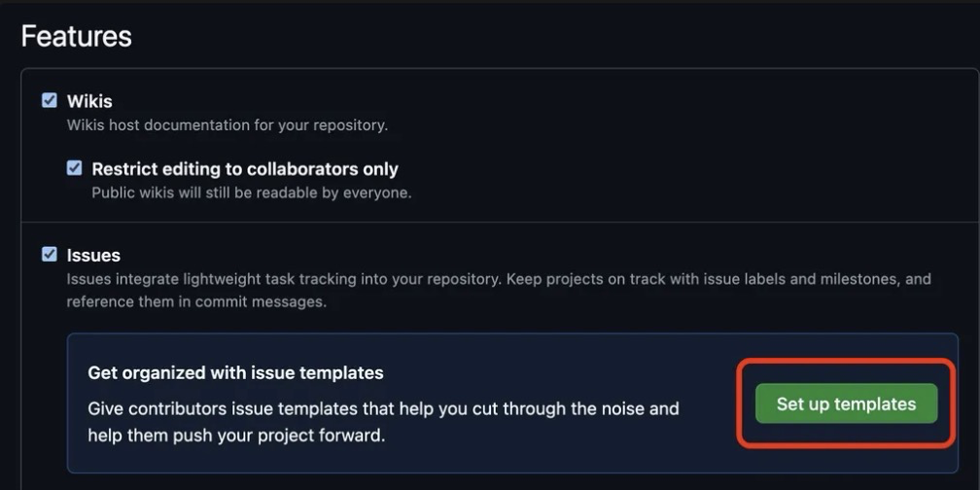Viewport: 980px width, 490px height.
Task: Click the Get organized with issue templates heading
Action: pos(235,373)
